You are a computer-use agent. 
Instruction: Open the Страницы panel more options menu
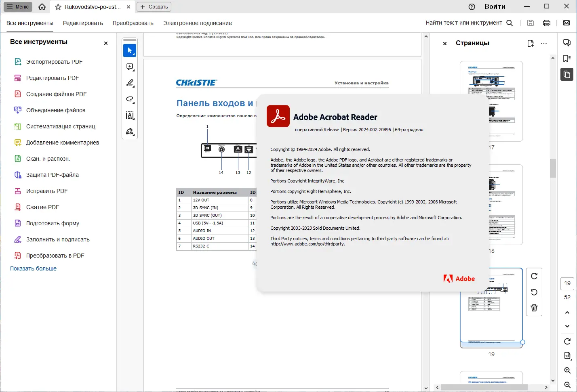[544, 43]
